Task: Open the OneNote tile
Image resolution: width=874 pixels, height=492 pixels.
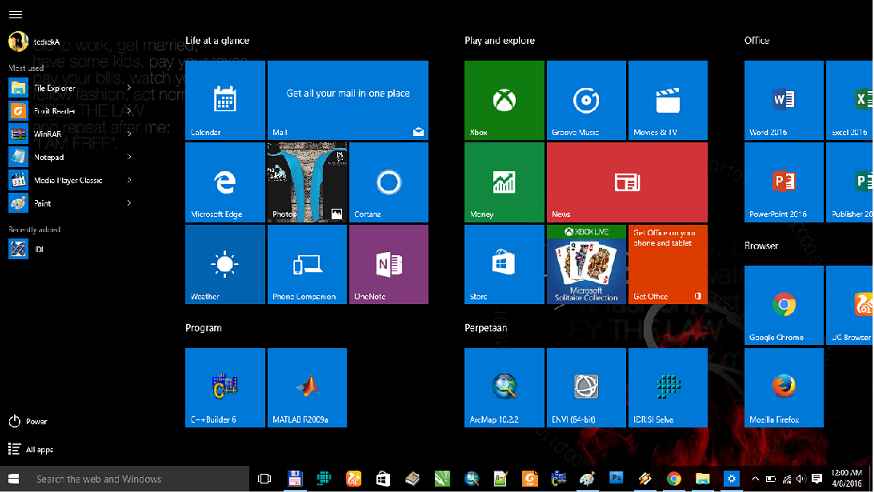Action: (x=389, y=265)
